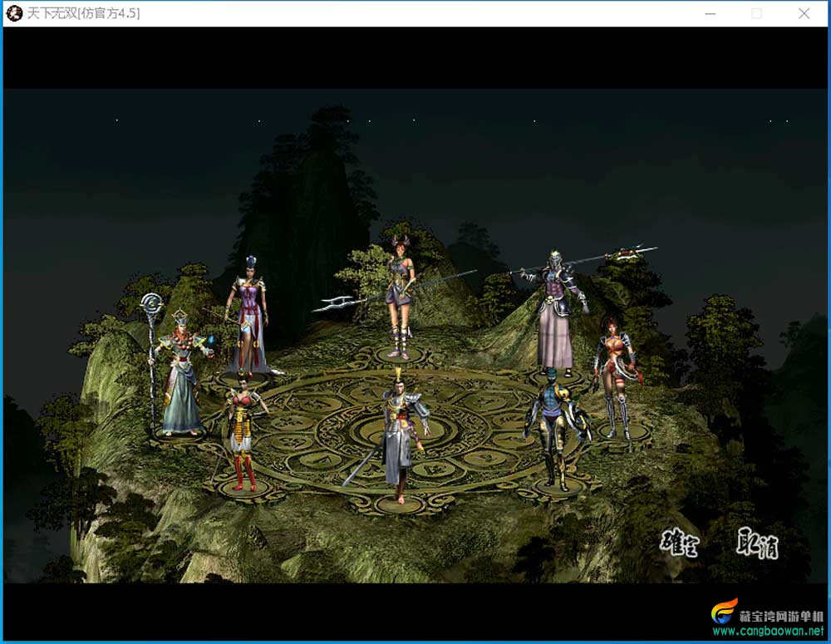
Task: Select the mage holding the crescent staff
Action: point(178,366)
